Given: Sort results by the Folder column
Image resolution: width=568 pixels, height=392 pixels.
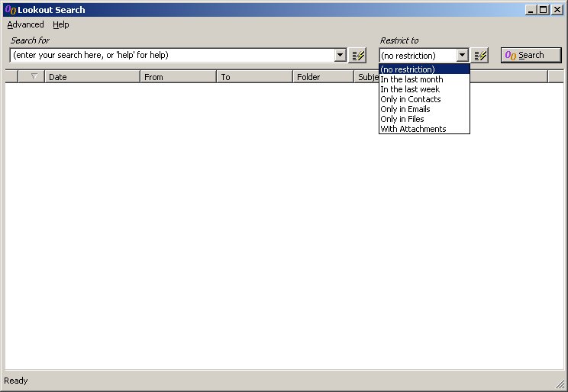Looking at the screenshot, I should 324,77.
